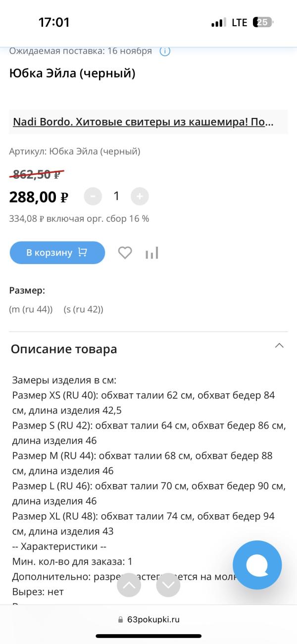Tap the delivery info icon
Viewport: 297px width, 644px height.
click(x=165, y=51)
